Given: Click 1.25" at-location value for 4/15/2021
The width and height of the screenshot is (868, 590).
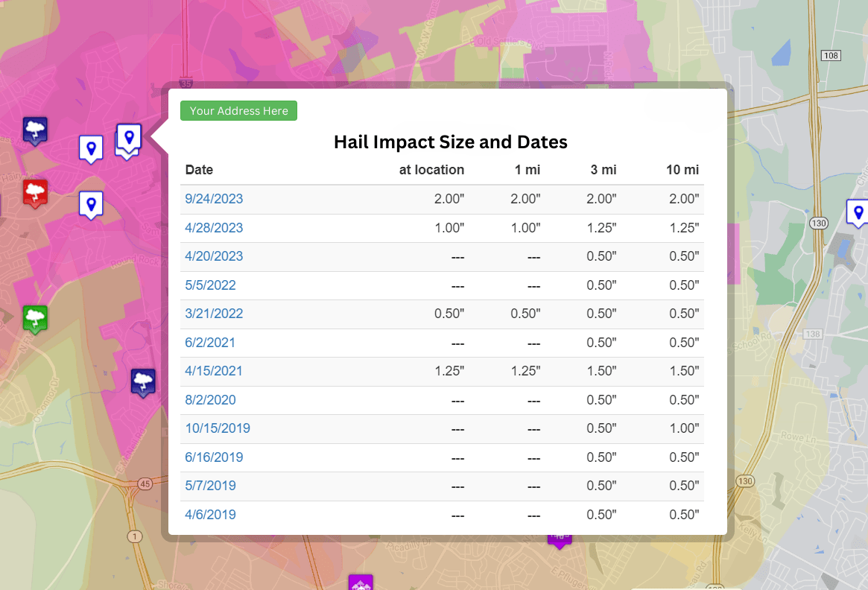Looking at the screenshot, I should [449, 371].
